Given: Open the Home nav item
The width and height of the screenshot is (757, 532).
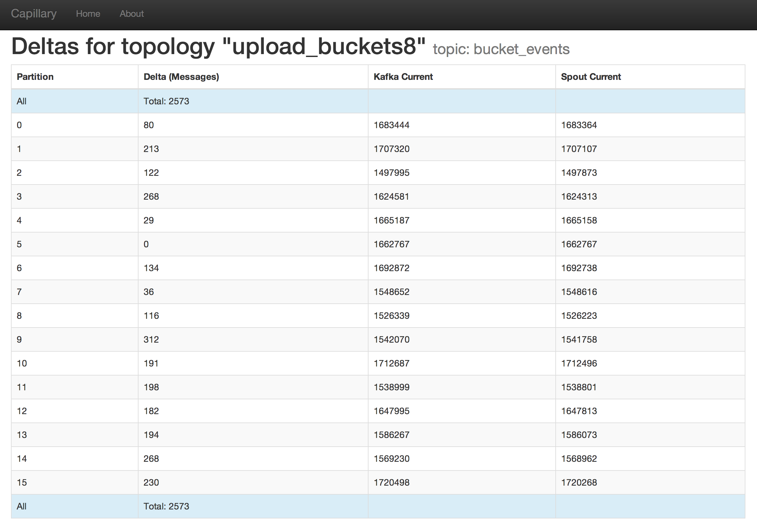Looking at the screenshot, I should pos(88,14).
